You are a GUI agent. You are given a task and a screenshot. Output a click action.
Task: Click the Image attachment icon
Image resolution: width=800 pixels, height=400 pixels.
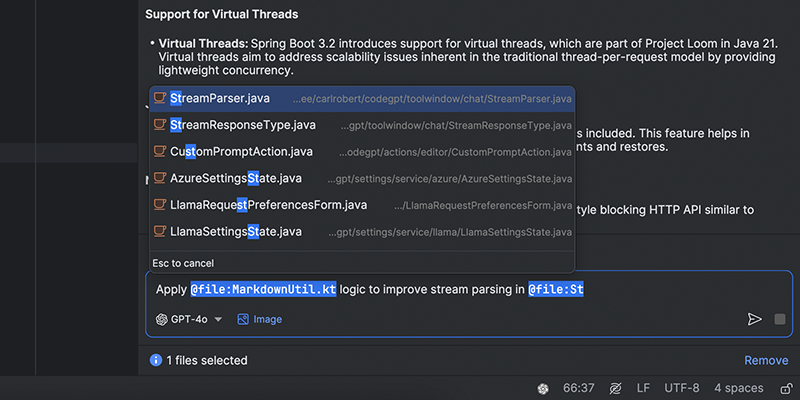pos(243,319)
